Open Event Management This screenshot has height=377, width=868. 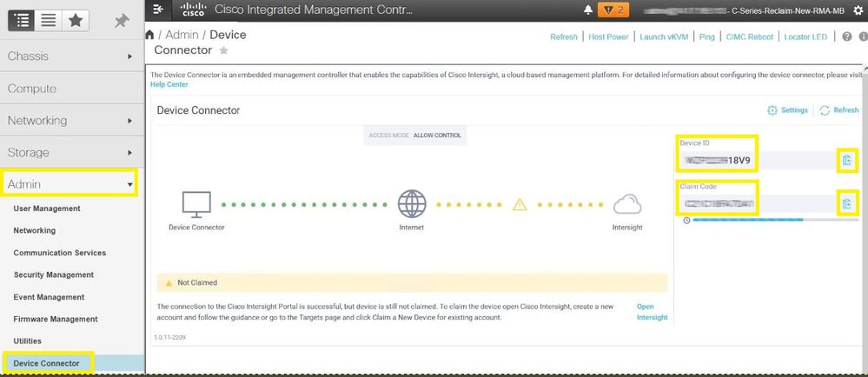[x=49, y=297]
